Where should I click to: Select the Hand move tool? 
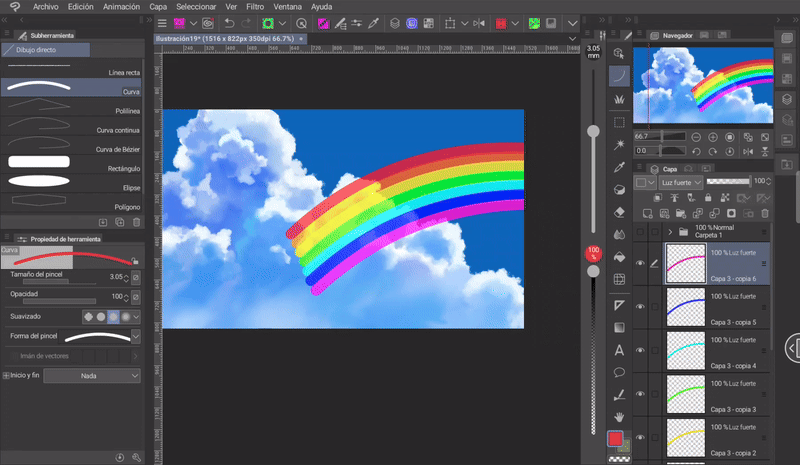coord(619,415)
